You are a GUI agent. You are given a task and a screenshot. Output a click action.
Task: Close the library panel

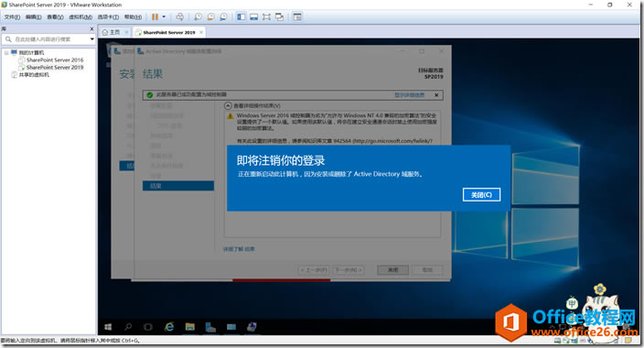point(92,28)
